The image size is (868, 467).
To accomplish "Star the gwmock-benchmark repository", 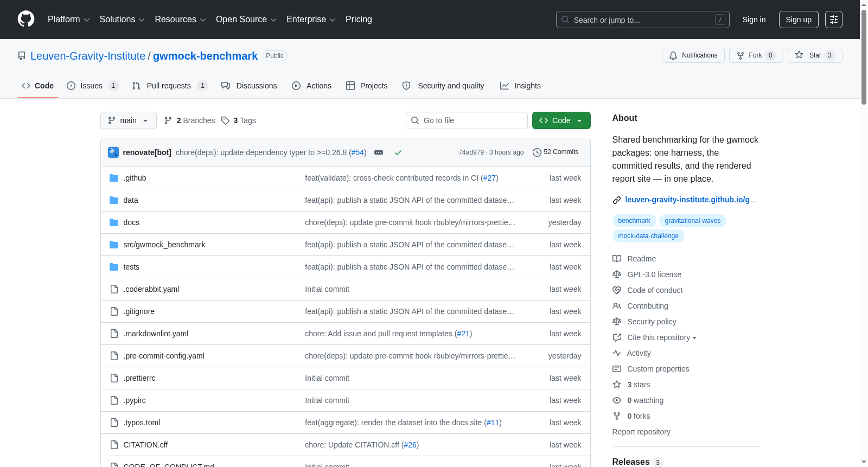I will (x=815, y=55).
